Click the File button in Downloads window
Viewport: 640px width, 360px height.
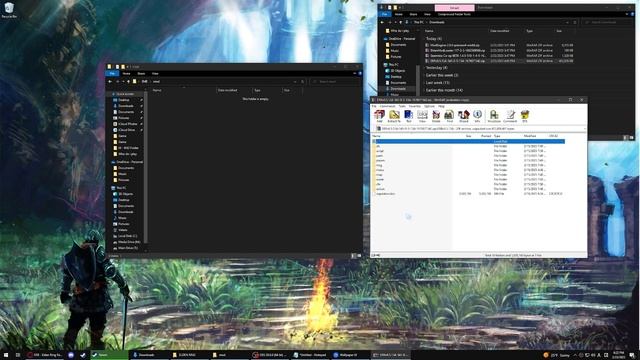tap(384, 14)
